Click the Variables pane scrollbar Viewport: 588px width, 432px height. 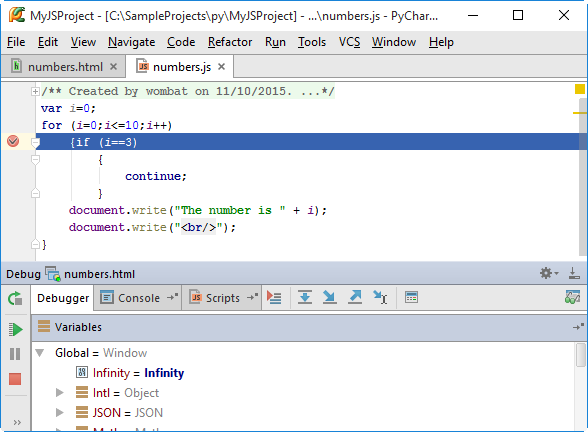tap(581, 355)
